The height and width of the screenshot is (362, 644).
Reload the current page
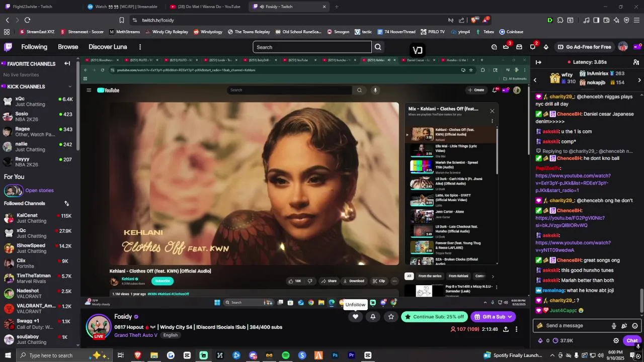pos(27,20)
